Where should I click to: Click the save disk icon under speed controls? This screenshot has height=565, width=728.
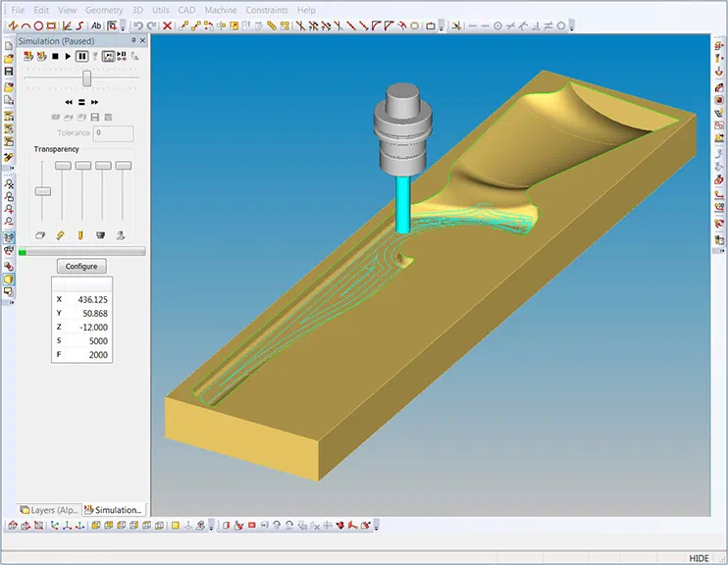click(95, 117)
